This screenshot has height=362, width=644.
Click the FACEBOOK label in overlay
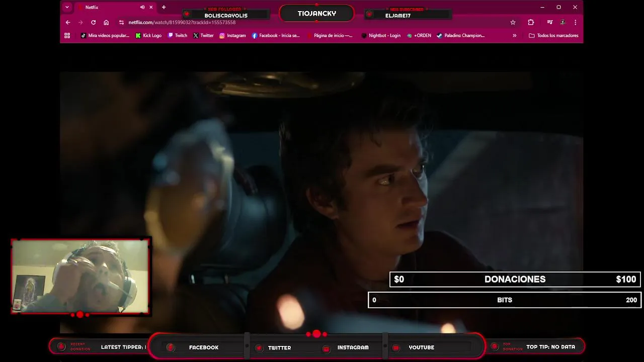[x=204, y=347]
